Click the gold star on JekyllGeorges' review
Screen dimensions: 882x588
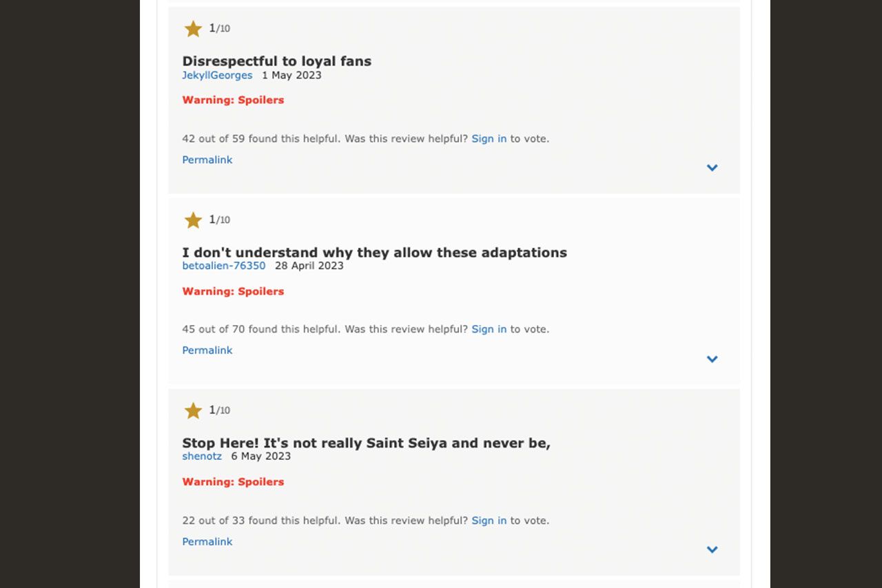[x=193, y=29]
